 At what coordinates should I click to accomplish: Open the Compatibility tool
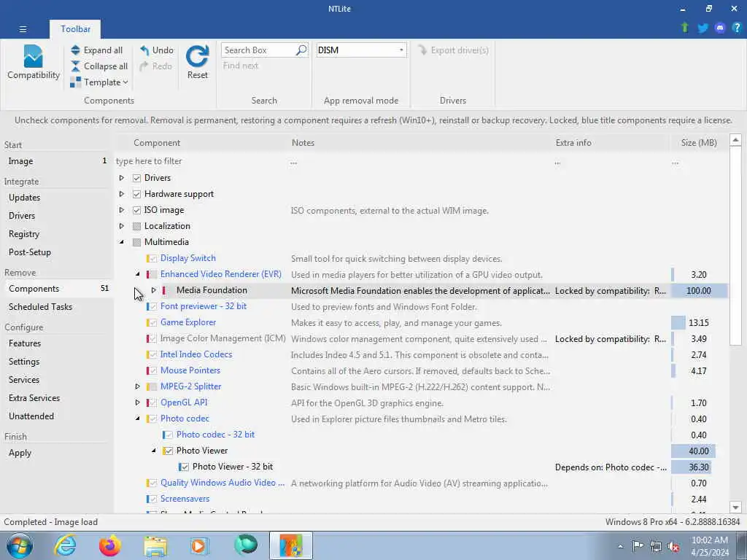pyautogui.click(x=34, y=63)
